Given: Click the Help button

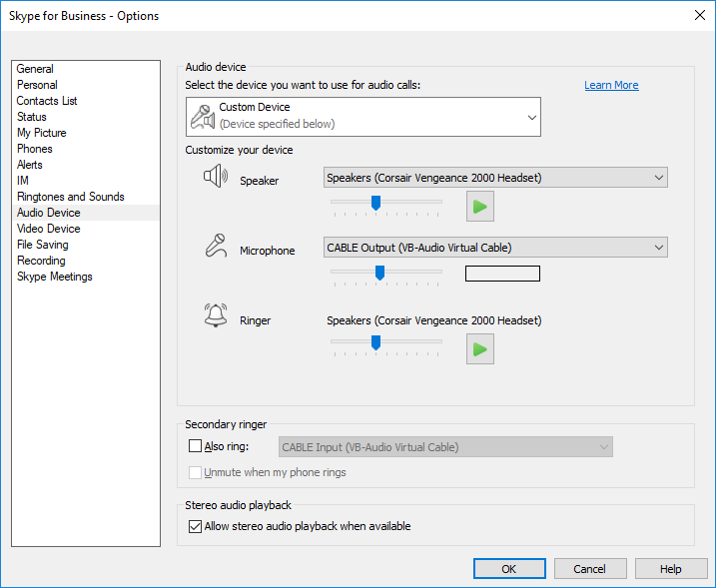Looking at the screenshot, I should (671, 569).
